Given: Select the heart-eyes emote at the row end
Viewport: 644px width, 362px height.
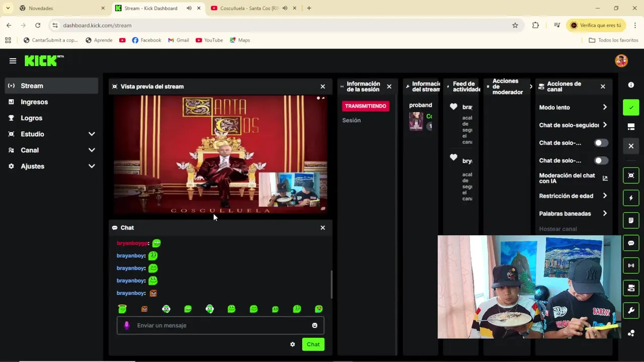Looking at the screenshot, I should pos(318,309).
